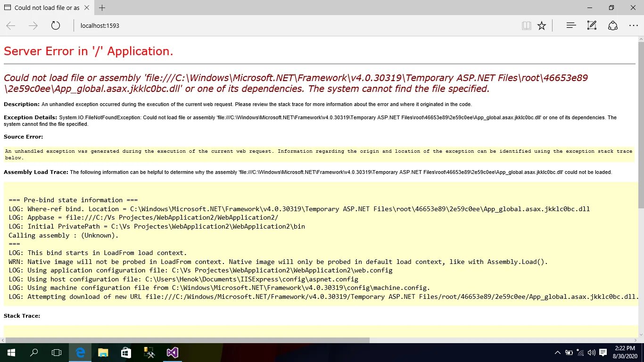The image size is (644, 362).
Task: Click the 'WRN: Native image will not be probed' line
Action: (x=278, y=262)
